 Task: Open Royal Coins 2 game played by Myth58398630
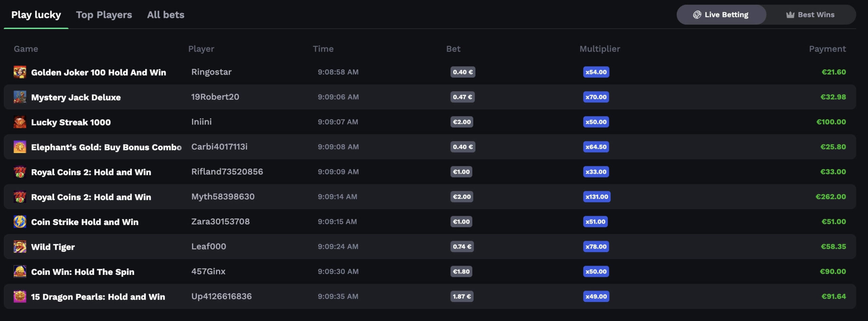[x=91, y=197]
